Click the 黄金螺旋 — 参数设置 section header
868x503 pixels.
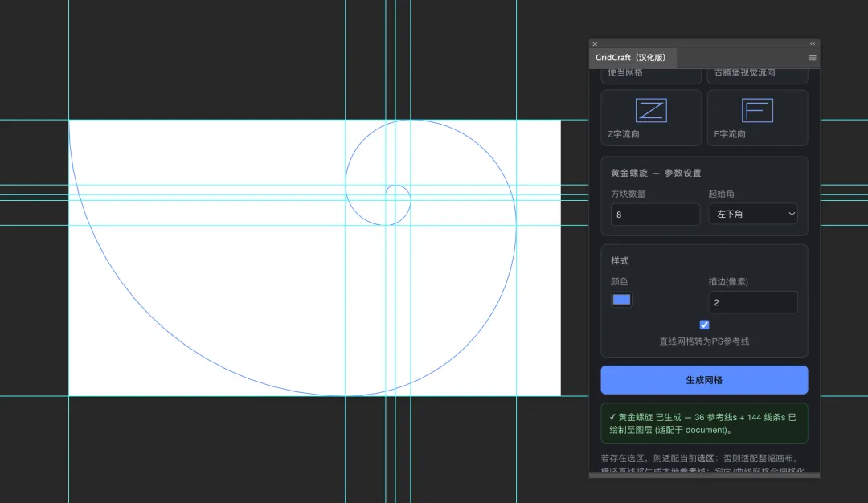[x=656, y=174]
